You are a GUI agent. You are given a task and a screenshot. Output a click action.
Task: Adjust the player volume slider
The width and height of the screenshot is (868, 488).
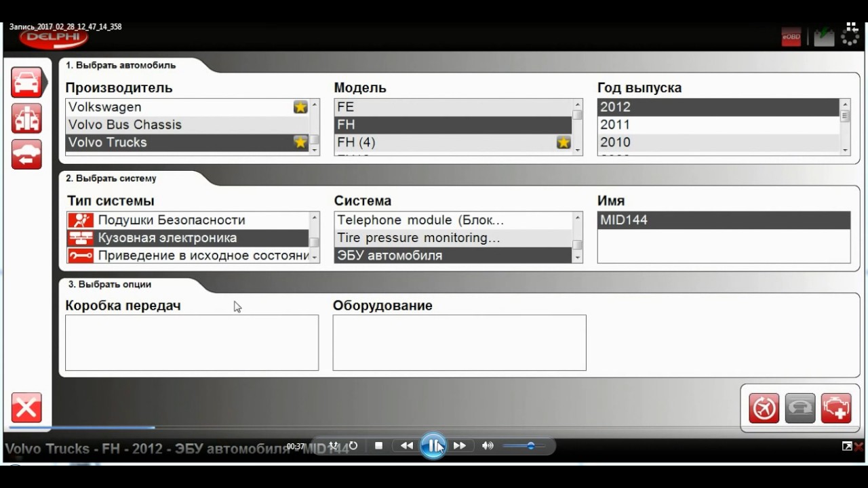[524, 446]
